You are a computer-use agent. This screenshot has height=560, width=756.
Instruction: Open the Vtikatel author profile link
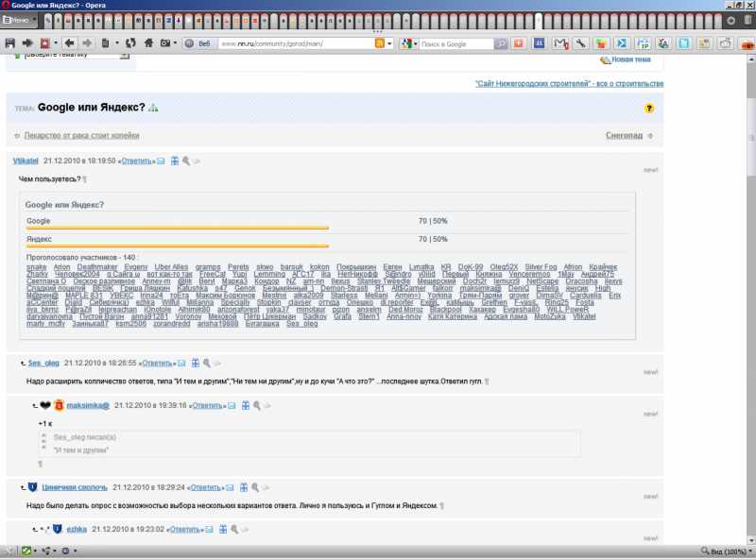point(26,161)
